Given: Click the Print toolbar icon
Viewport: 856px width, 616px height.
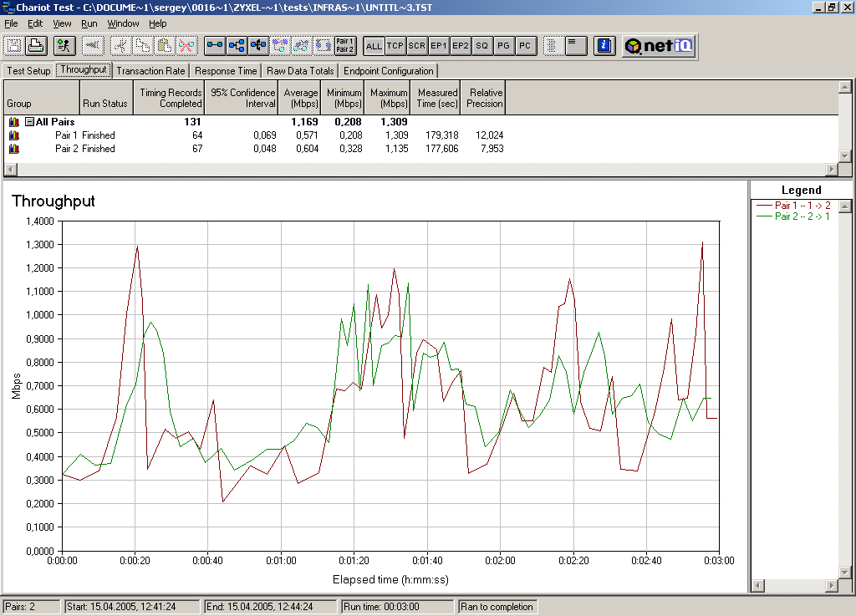Looking at the screenshot, I should (x=36, y=46).
